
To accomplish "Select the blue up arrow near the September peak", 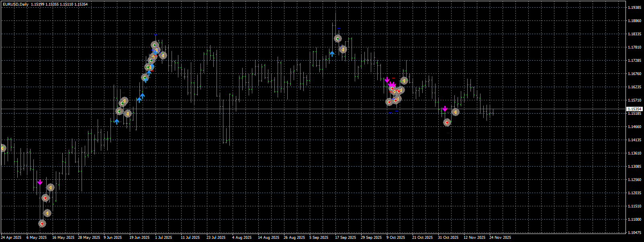I will pos(332,53).
